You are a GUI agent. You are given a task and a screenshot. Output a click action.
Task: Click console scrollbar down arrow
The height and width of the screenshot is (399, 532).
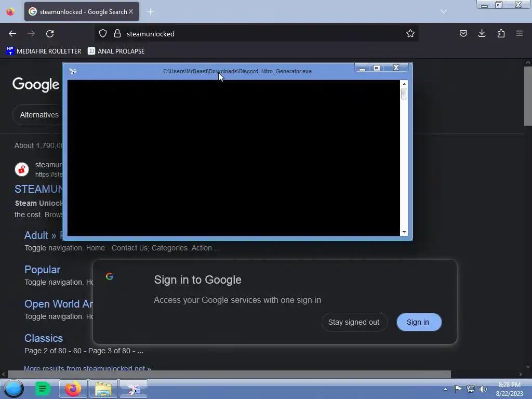(404, 232)
